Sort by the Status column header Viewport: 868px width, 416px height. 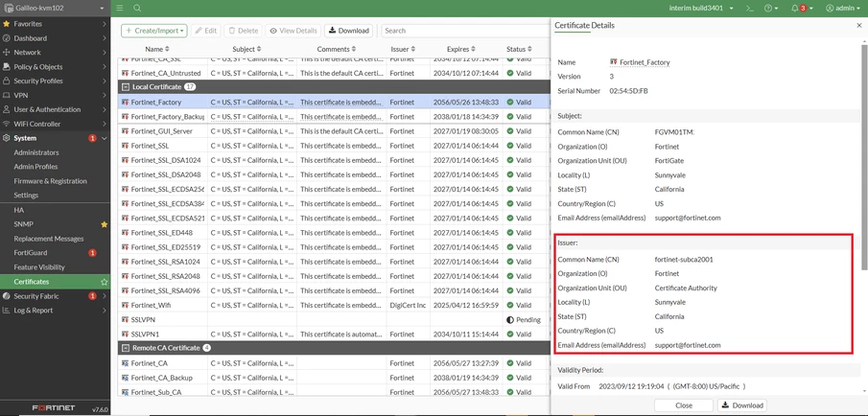tap(519, 49)
